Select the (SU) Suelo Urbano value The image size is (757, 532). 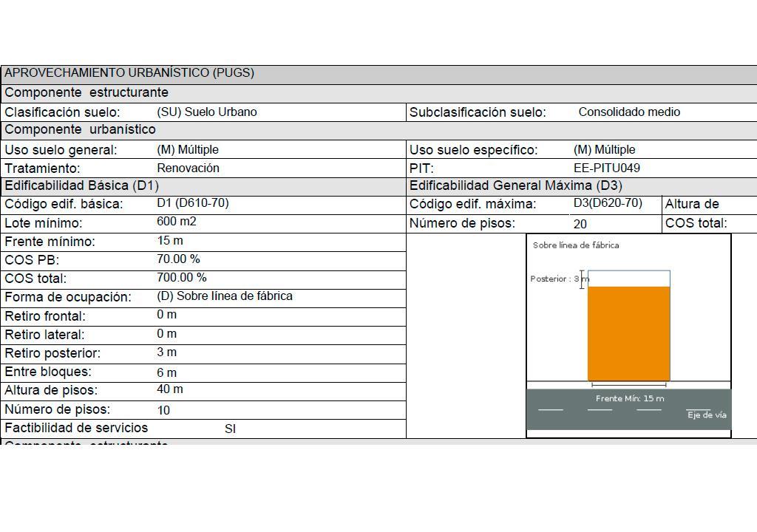click(207, 112)
